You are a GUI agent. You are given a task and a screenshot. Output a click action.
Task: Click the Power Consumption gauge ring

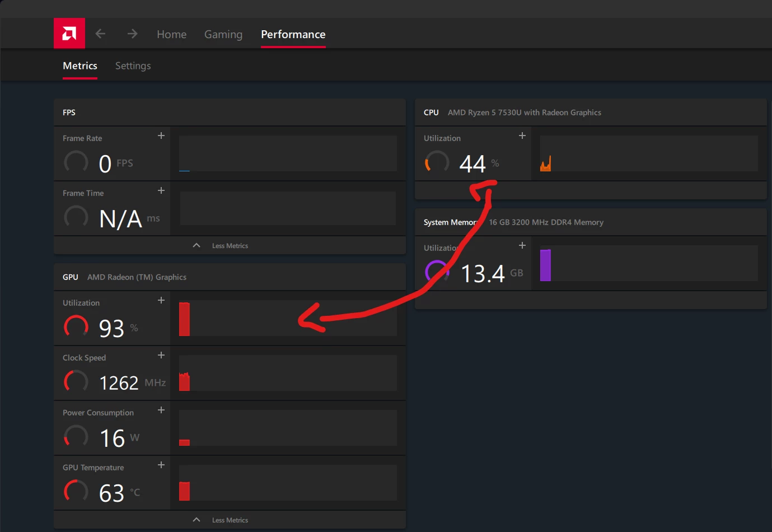[76, 437]
